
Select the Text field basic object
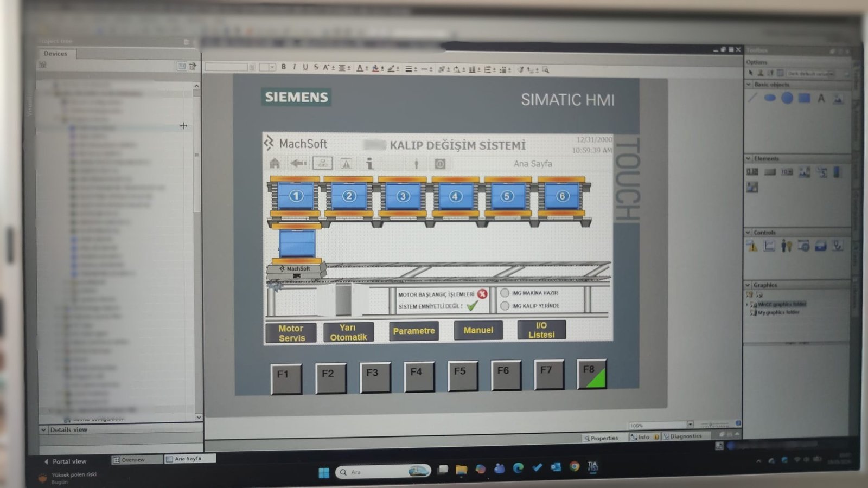(x=821, y=98)
